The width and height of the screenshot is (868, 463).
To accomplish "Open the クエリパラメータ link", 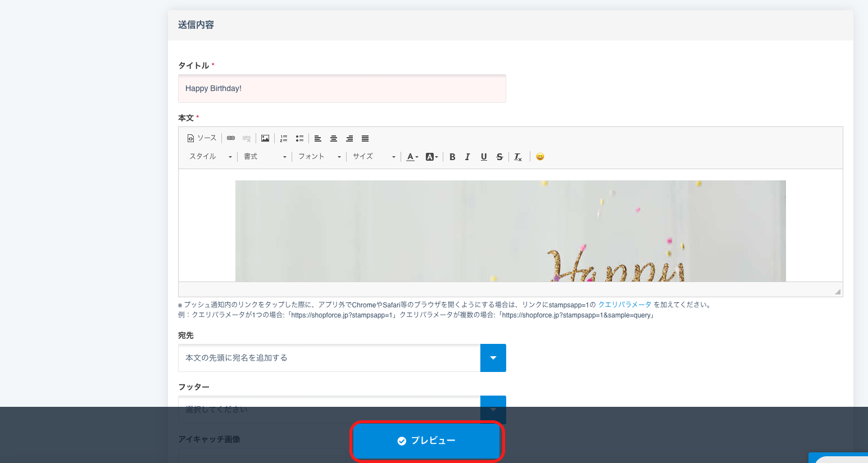I will click(624, 305).
